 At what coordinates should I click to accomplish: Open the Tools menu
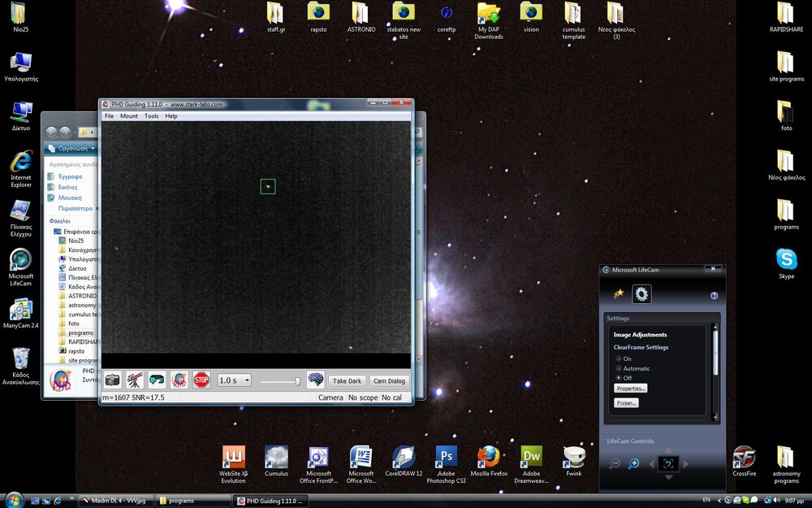click(152, 116)
